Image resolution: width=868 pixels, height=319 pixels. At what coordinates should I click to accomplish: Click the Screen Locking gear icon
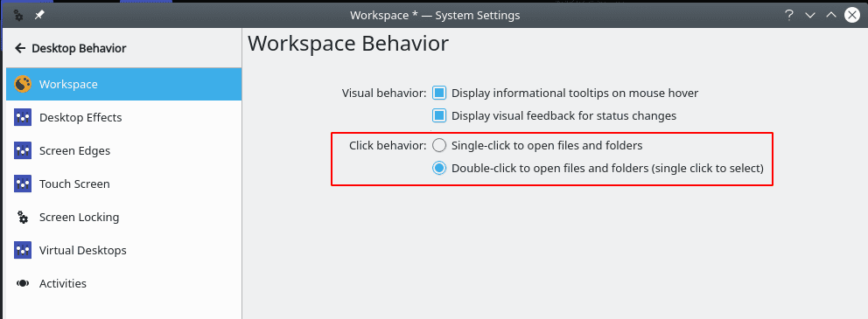tap(23, 217)
